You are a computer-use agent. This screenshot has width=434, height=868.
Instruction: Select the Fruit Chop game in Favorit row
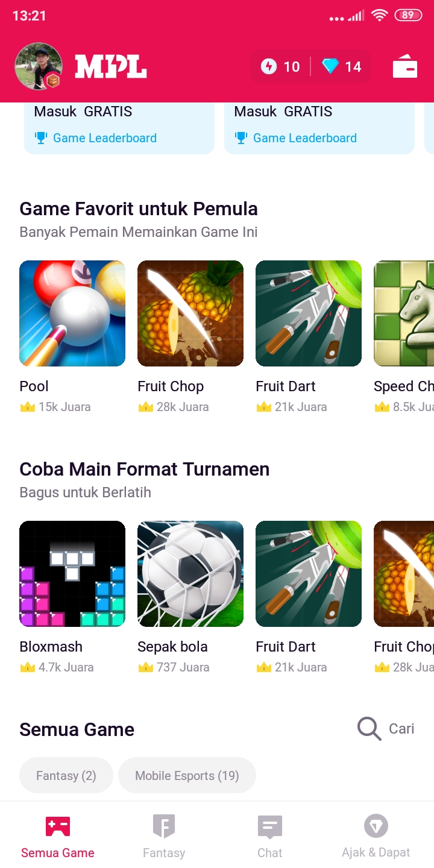(x=190, y=313)
